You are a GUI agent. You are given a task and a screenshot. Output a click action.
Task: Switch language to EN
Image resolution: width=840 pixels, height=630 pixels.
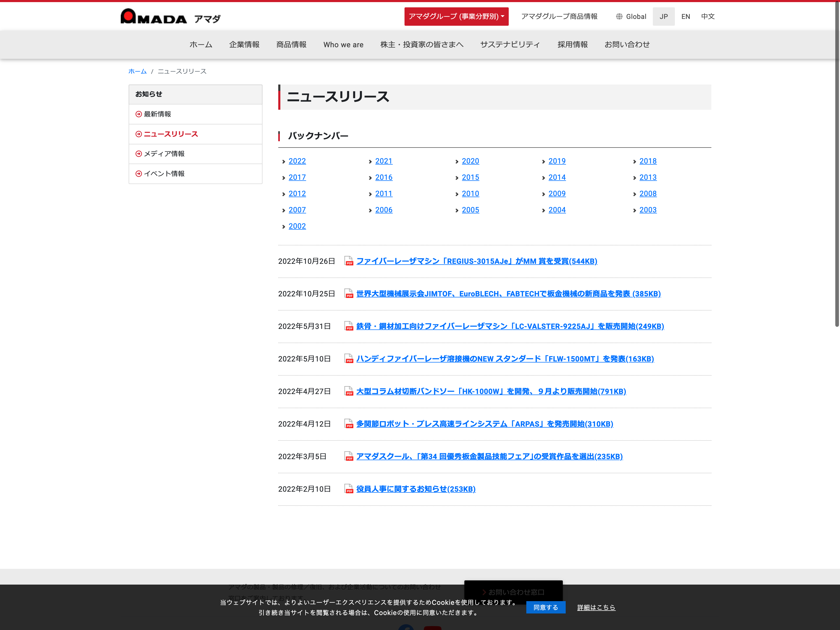point(685,16)
